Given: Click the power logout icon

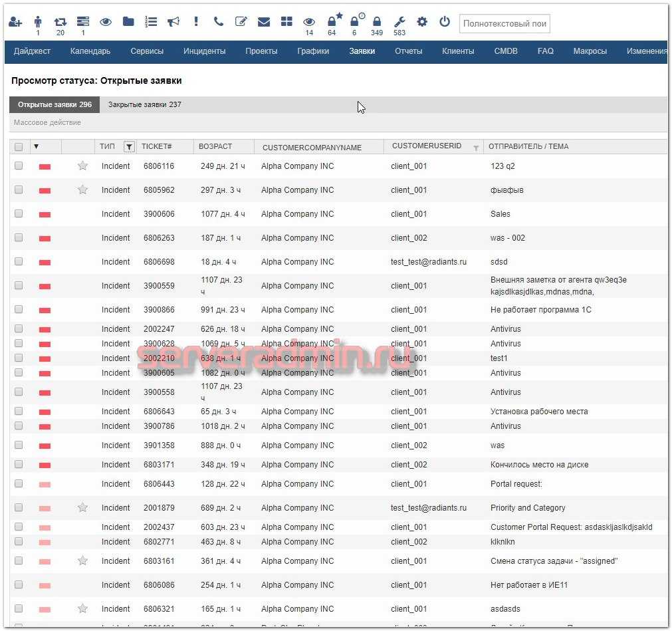Looking at the screenshot, I should [445, 22].
